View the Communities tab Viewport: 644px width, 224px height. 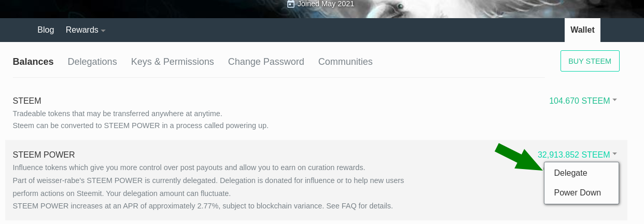345,62
